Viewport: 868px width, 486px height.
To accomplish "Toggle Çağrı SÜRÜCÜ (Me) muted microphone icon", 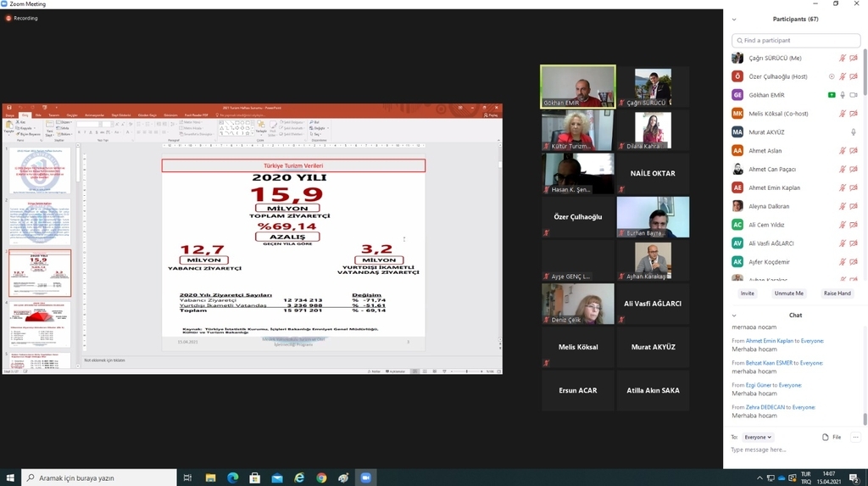I will [x=843, y=59].
